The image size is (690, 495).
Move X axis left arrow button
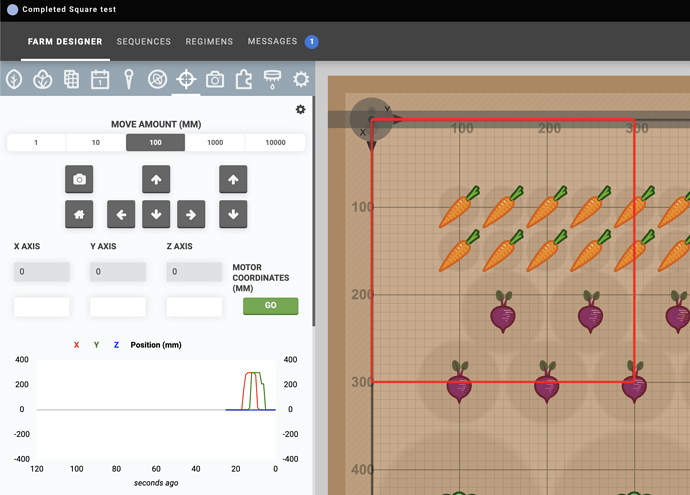[x=121, y=214]
